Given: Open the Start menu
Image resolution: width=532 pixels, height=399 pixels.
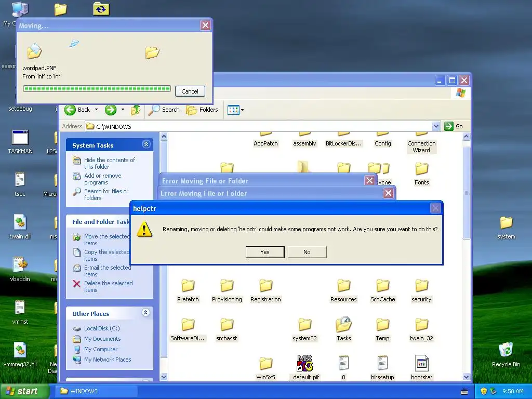Looking at the screenshot, I should (24, 391).
